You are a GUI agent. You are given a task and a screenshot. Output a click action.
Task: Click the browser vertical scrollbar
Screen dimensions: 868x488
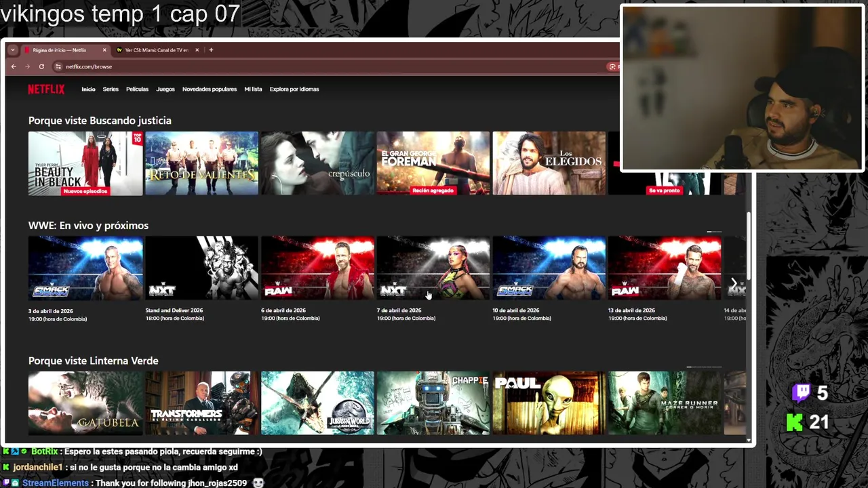[749, 246]
